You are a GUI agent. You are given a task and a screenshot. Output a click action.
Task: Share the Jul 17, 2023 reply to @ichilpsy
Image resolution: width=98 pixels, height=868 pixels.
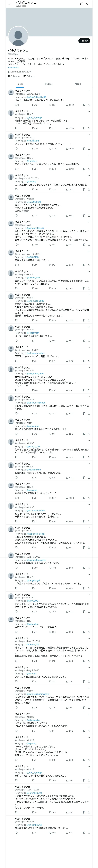coord(89,189)
